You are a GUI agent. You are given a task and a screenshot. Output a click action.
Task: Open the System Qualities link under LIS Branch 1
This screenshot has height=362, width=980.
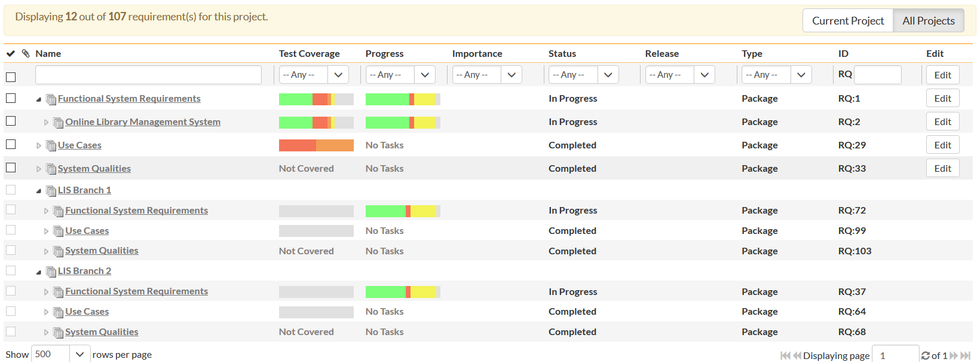(x=102, y=251)
